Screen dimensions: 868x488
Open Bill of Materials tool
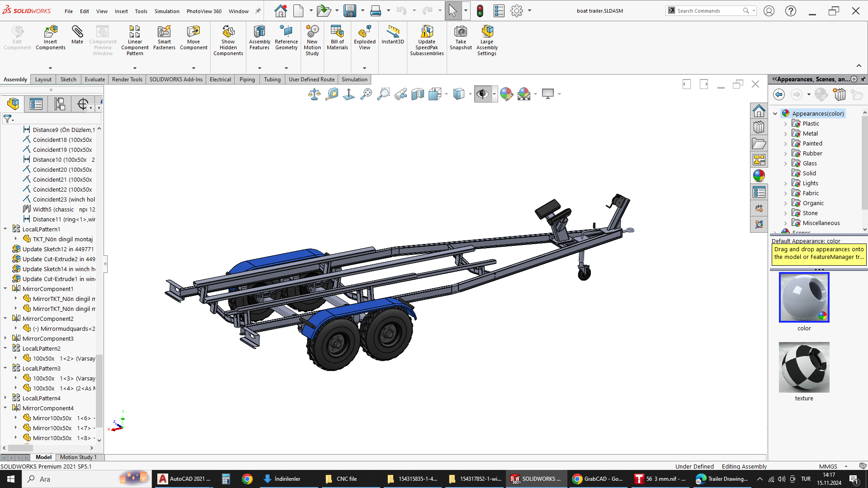pos(337,32)
